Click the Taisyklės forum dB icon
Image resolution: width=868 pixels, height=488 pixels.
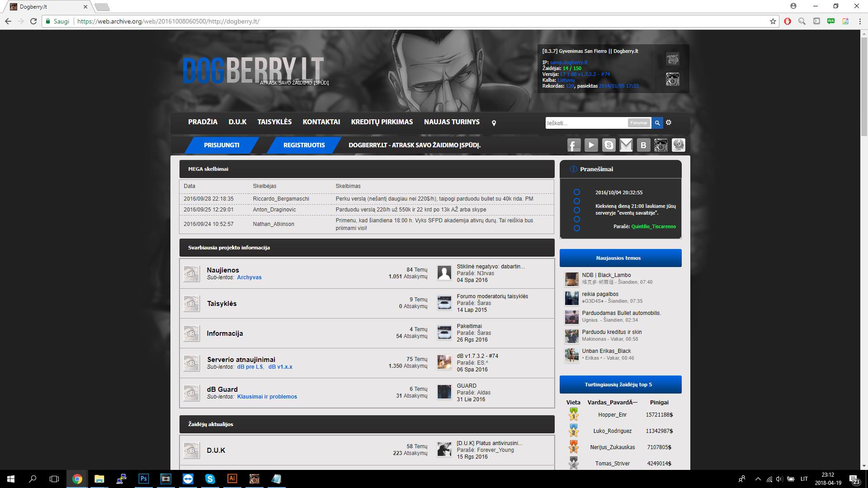click(x=191, y=304)
